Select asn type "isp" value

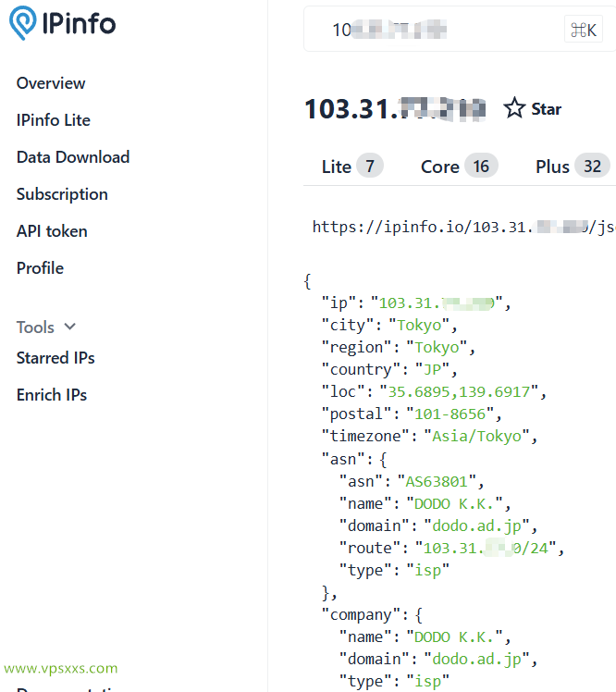427,570
